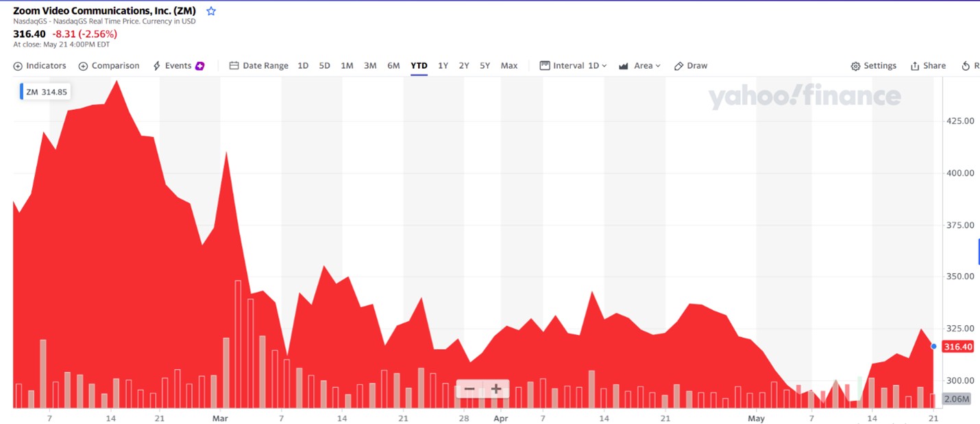Show the Max time range

(509, 66)
